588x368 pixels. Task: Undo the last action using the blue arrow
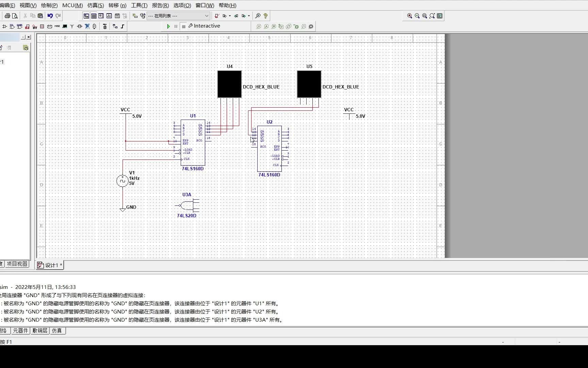(50, 16)
